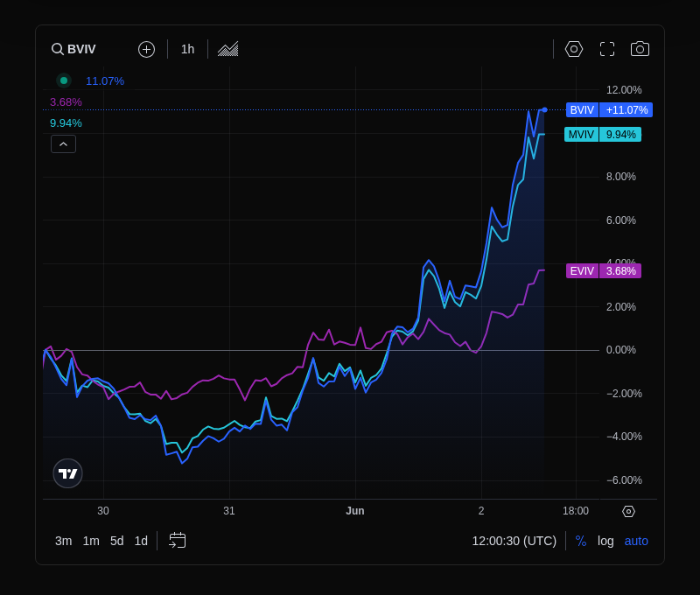Open chart settings hexagon icon in top toolbar

point(574,49)
